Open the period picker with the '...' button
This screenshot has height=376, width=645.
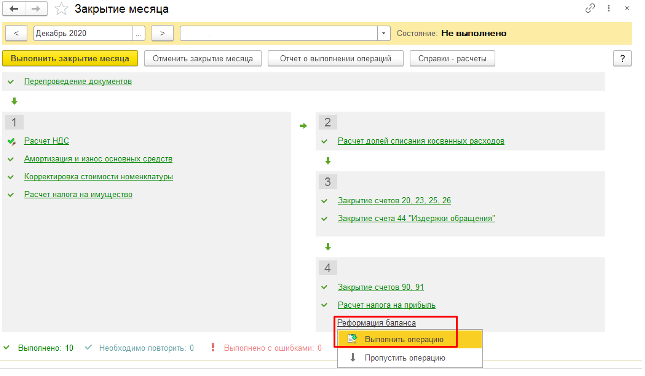point(139,33)
